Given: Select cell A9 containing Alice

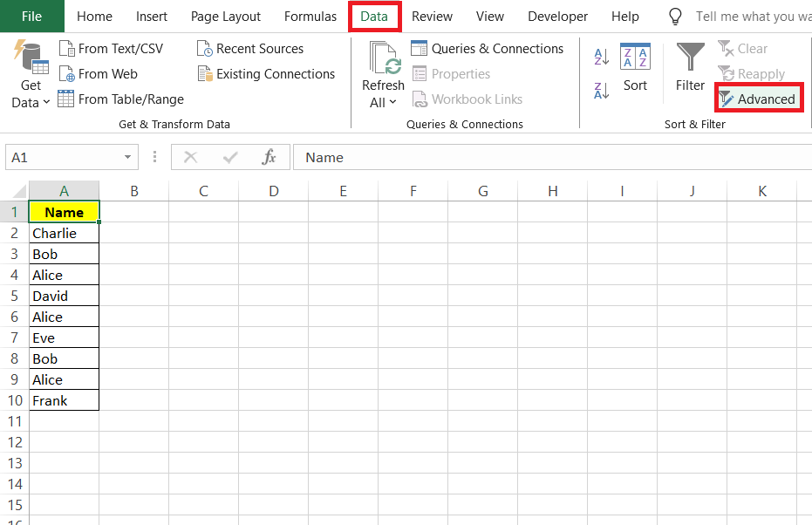Looking at the screenshot, I should tap(65, 379).
